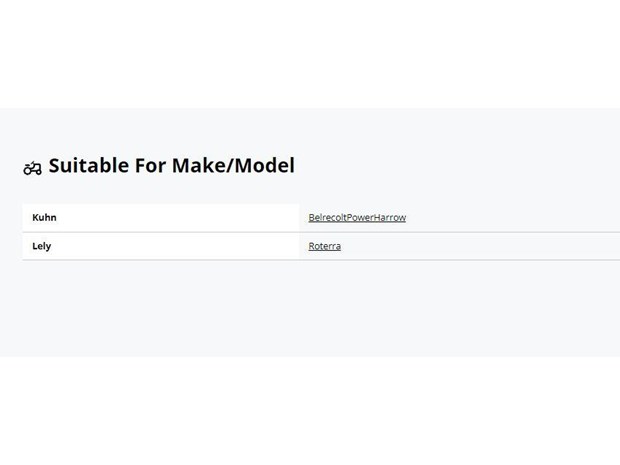Select the Kuhn make label
This screenshot has height=465, width=620.
point(44,217)
